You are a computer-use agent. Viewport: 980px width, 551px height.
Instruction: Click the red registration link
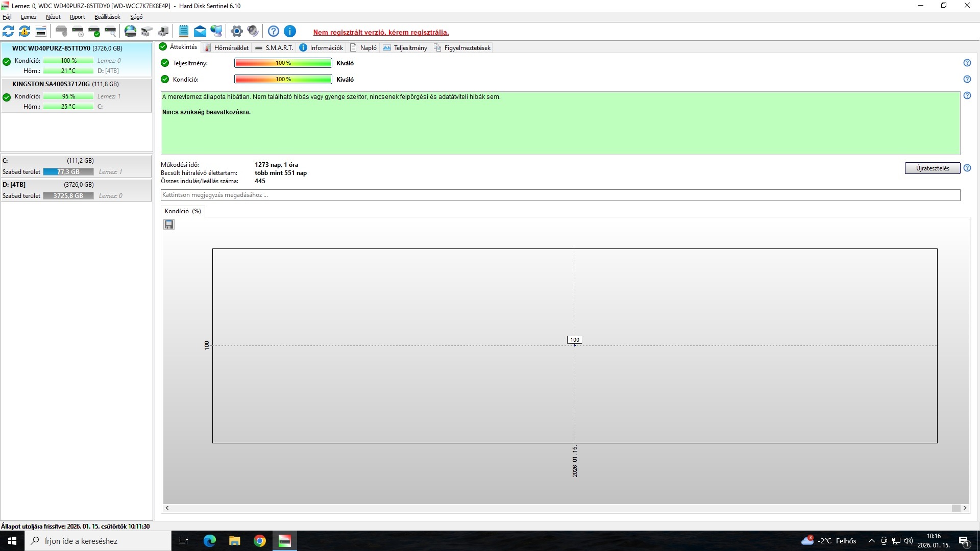pos(381,32)
